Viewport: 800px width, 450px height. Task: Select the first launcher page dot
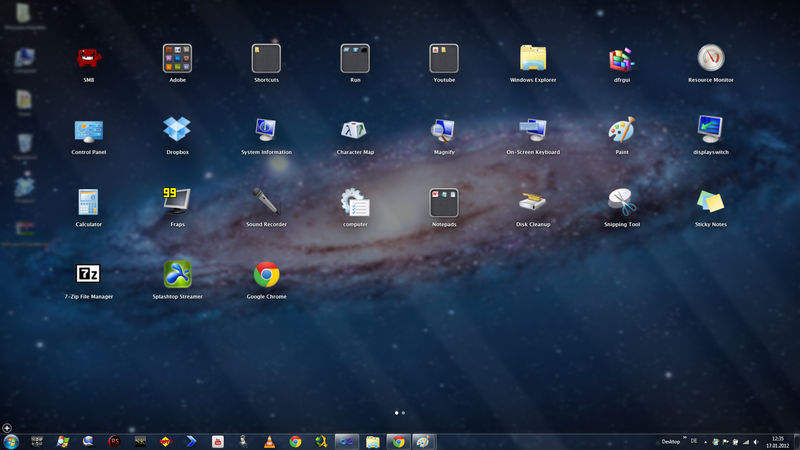coord(396,413)
